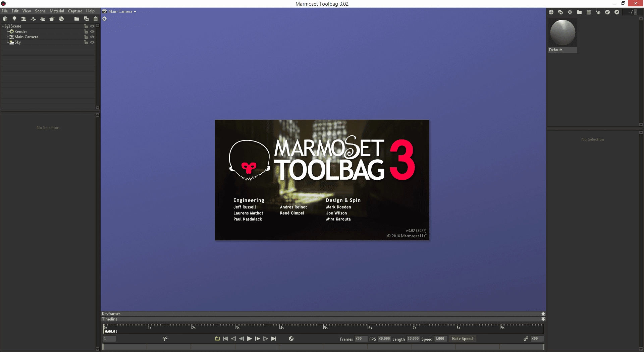Open the round timeline settings icon
The image size is (644, 352).
click(291, 339)
